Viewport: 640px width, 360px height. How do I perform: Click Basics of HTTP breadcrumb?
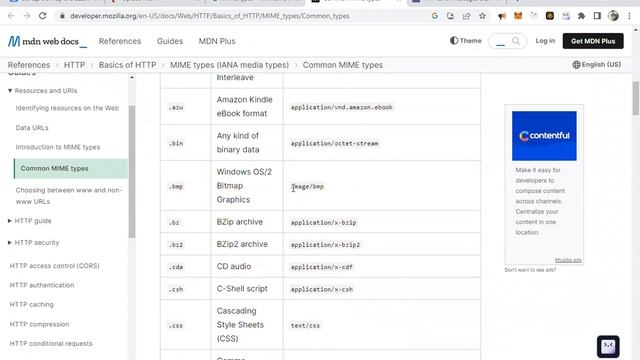click(x=127, y=65)
